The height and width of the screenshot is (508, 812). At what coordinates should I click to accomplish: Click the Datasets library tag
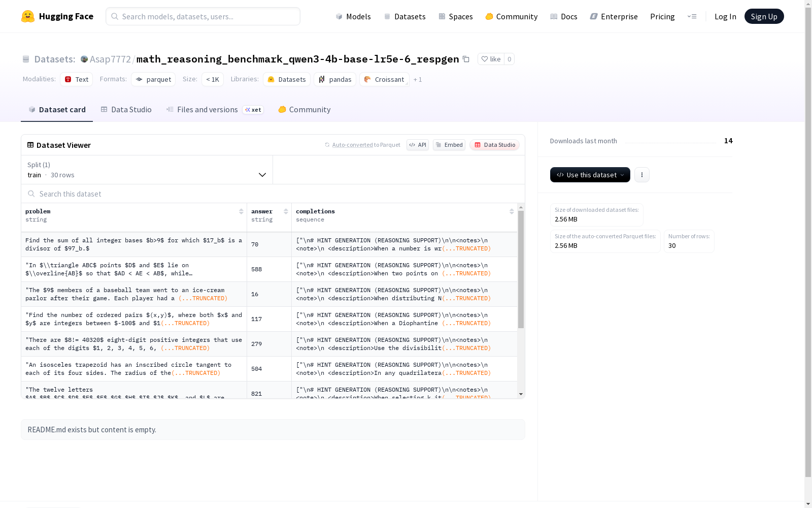(287, 79)
